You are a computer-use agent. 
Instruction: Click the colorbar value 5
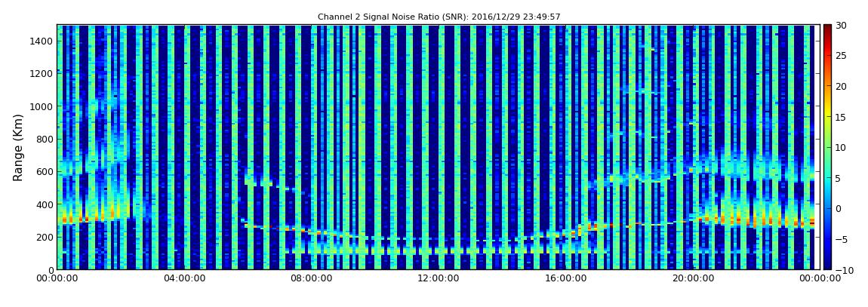(839, 178)
